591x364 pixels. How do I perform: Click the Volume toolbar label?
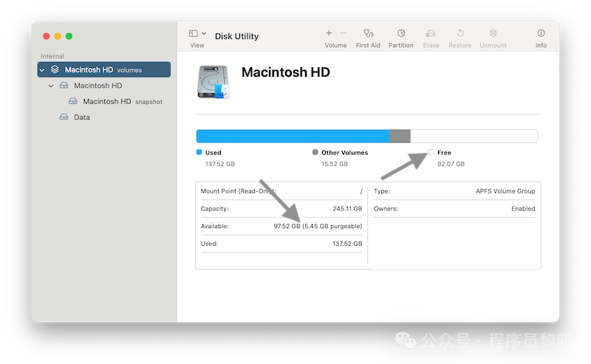[336, 45]
